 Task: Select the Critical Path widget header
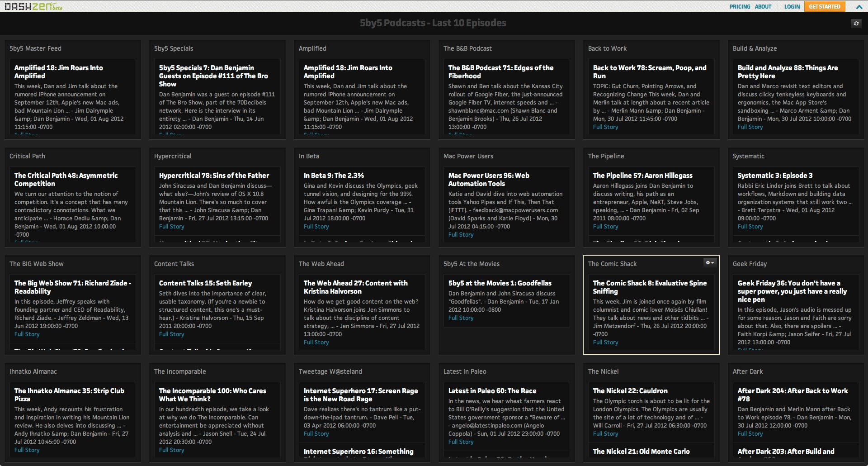[x=27, y=156]
